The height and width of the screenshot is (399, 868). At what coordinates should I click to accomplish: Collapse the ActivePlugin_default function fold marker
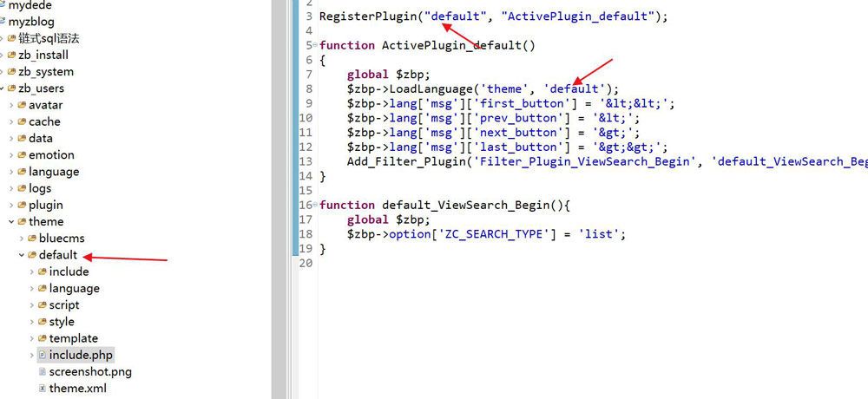pyautogui.click(x=315, y=45)
